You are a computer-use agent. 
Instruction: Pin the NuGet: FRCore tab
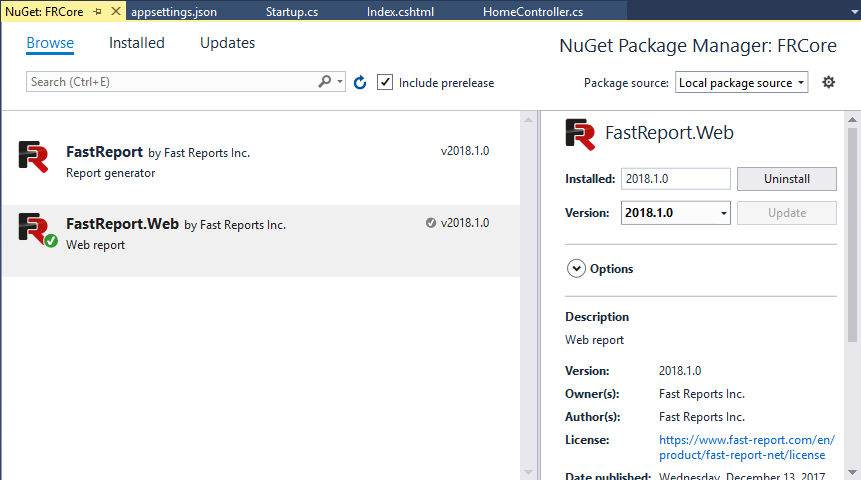pos(98,12)
